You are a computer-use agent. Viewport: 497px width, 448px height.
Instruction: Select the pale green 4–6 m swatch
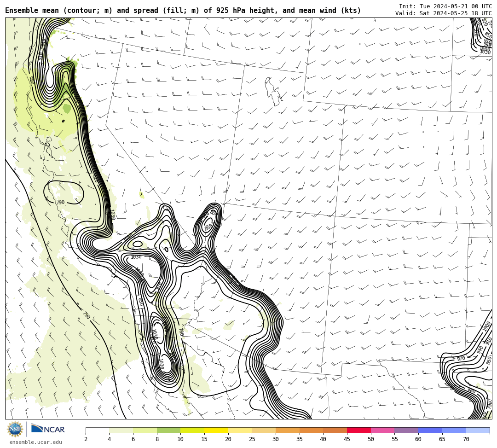coord(121,430)
